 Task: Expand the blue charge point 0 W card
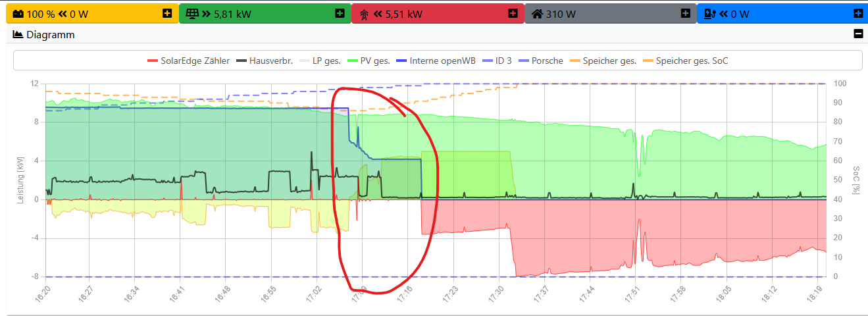[x=857, y=13]
